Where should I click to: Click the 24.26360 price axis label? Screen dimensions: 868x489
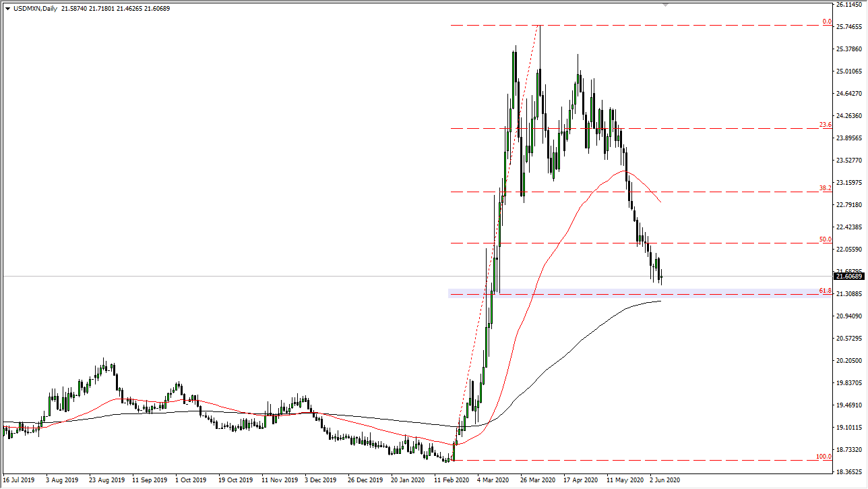(x=848, y=116)
